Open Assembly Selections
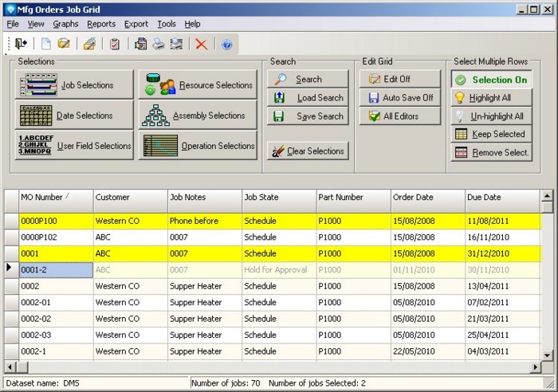 pyautogui.click(x=198, y=116)
